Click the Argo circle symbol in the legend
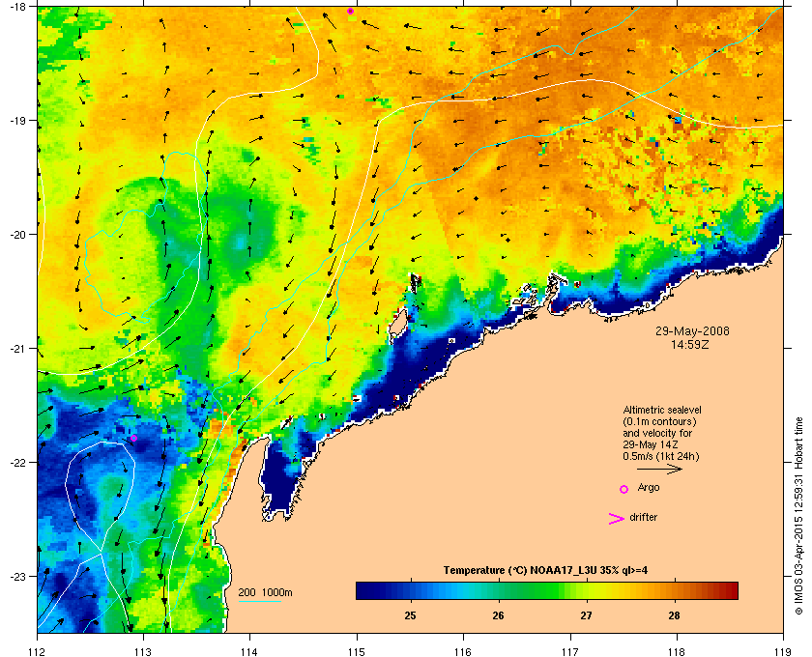Viewport: 812px width, 657px height. (x=624, y=489)
